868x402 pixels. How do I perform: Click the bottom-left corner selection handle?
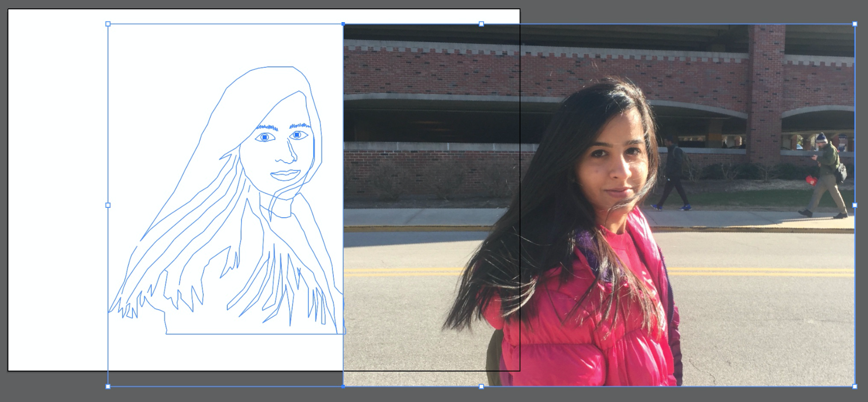pyautogui.click(x=108, y=387)
